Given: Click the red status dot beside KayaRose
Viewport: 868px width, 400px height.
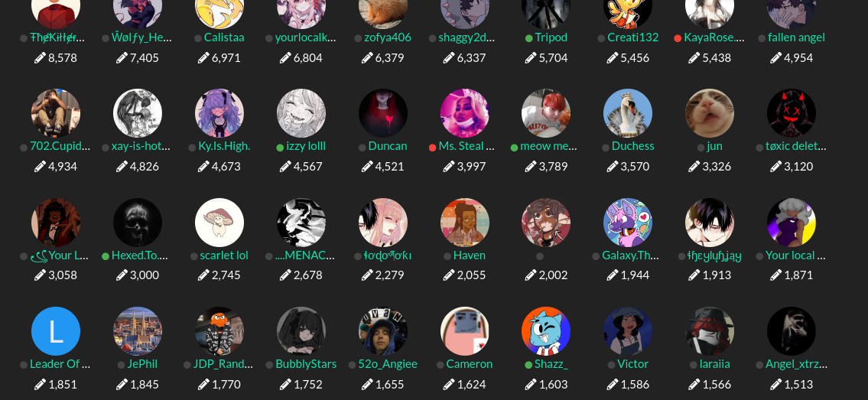Looking at the screenshot, I should click(678, 38).
